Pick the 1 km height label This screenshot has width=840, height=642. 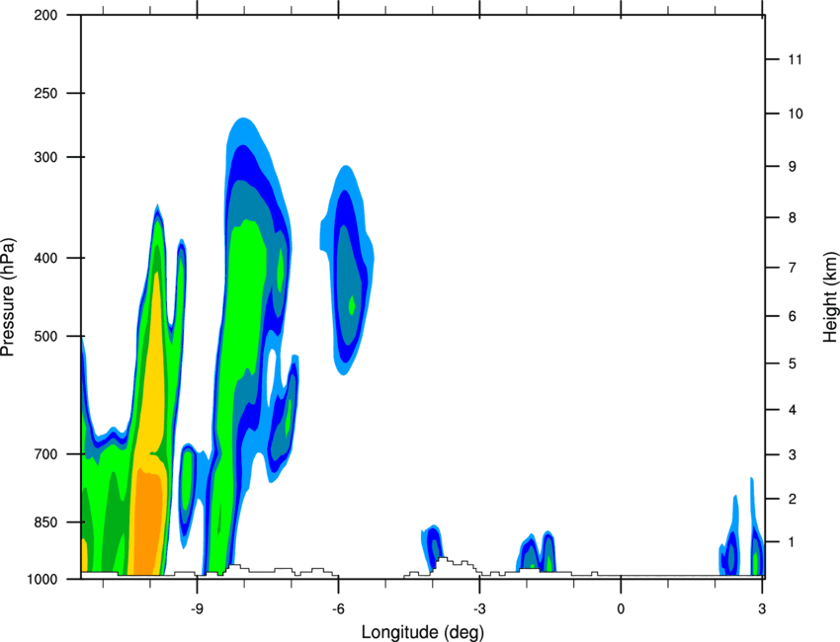(x=793, y=542)
